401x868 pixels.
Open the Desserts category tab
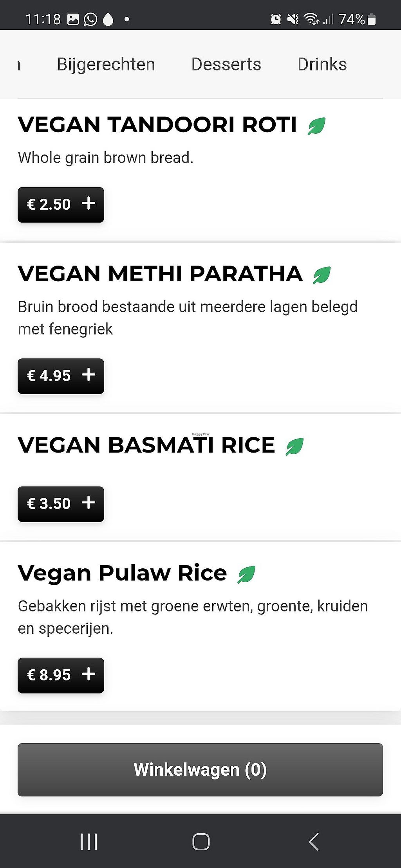click(x=226, y=65)
